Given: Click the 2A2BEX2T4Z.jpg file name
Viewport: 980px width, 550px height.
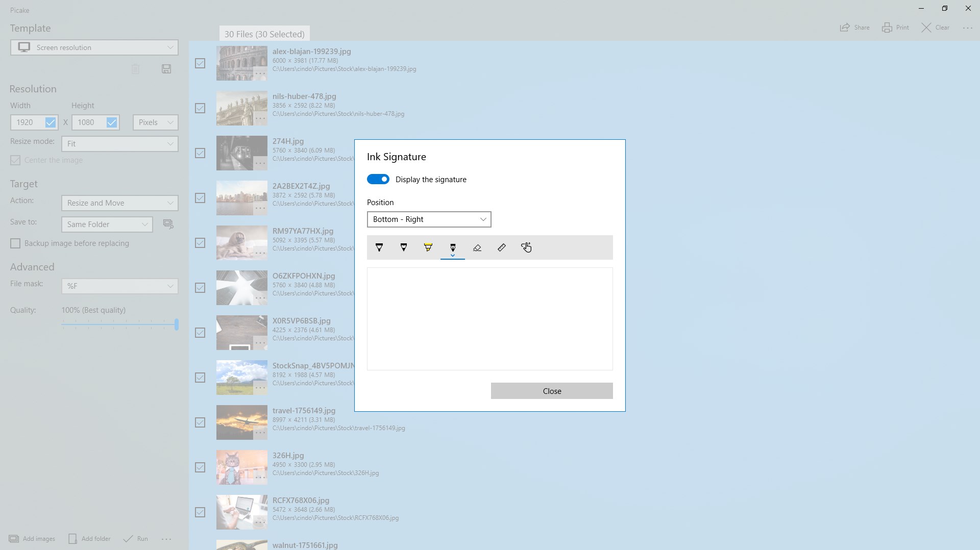Looking at the screenshot, I should point(301,186).
